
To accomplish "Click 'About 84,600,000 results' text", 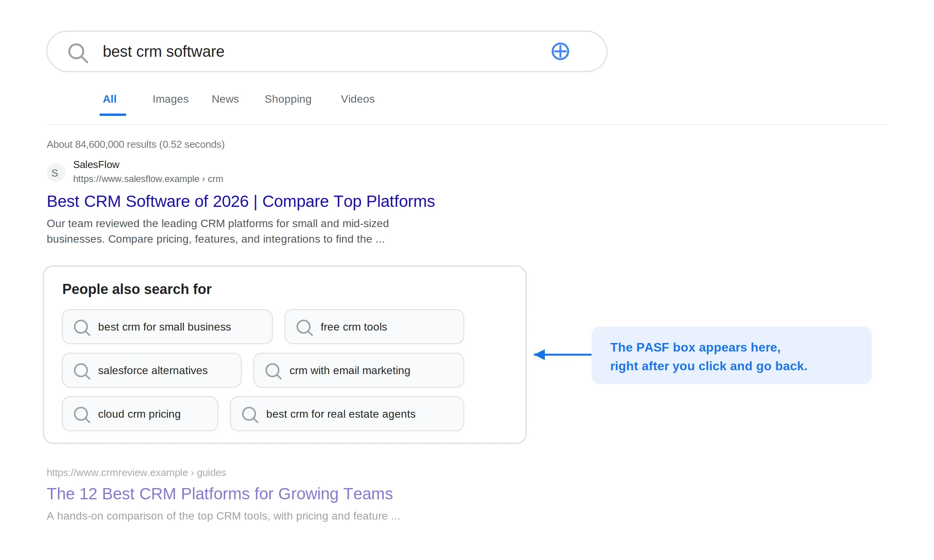I will 136,144.
